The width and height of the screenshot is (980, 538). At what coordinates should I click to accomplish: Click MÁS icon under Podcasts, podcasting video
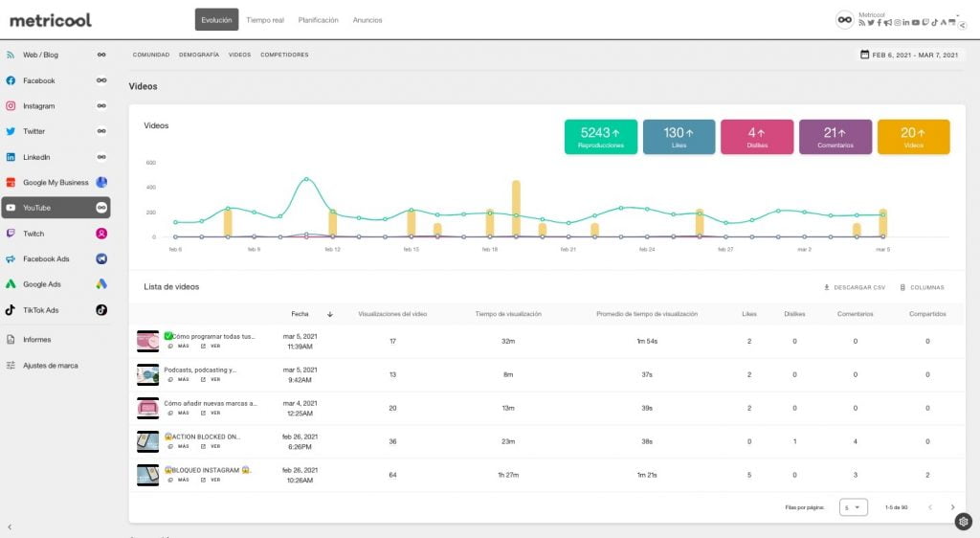click(170, 379)
